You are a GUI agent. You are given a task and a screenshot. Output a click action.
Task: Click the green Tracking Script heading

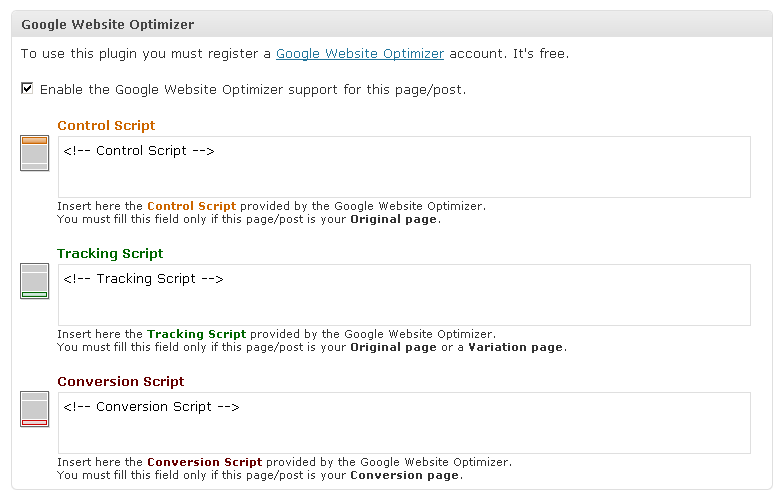point(110,254)
